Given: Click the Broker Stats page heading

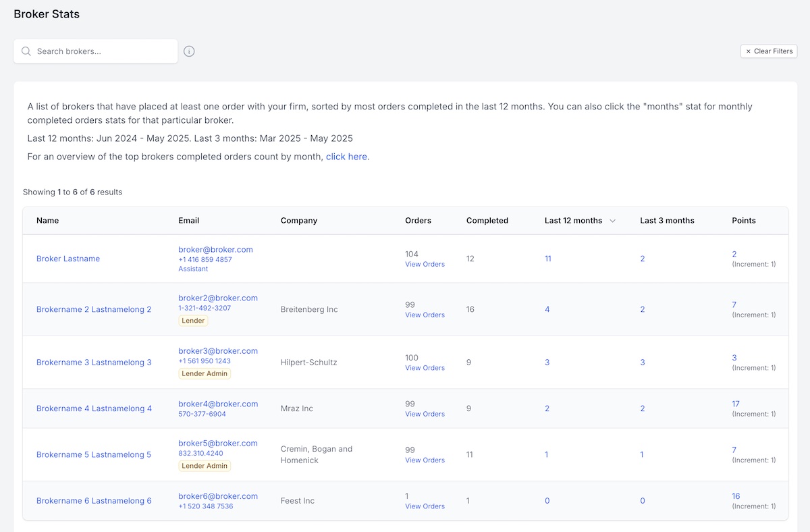Looking at the screenshot, I should click(x=47, y=14).
